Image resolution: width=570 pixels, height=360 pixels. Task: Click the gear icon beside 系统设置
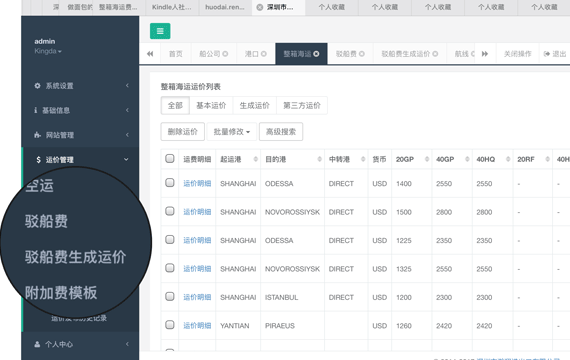[x=37, y=86]
